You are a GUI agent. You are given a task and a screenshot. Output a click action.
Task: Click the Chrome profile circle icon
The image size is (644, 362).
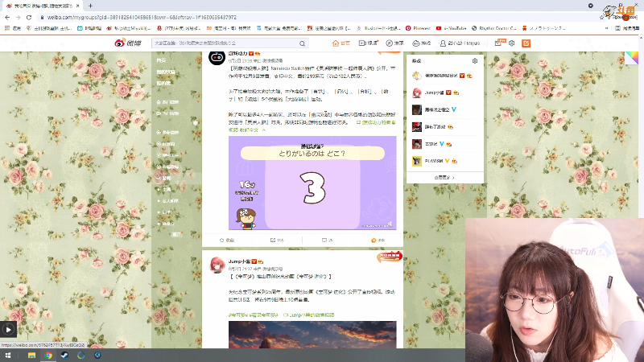click(590, 6)
